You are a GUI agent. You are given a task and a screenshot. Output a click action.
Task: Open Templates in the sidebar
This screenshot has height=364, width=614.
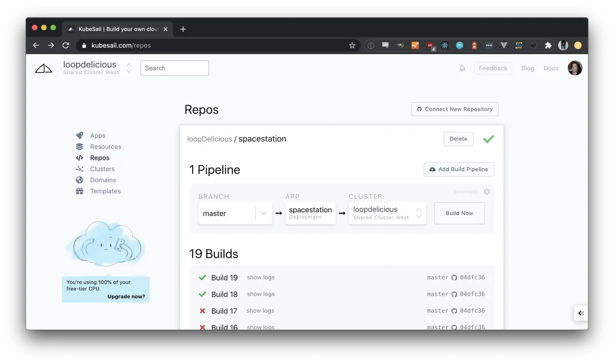click(106, 191)
